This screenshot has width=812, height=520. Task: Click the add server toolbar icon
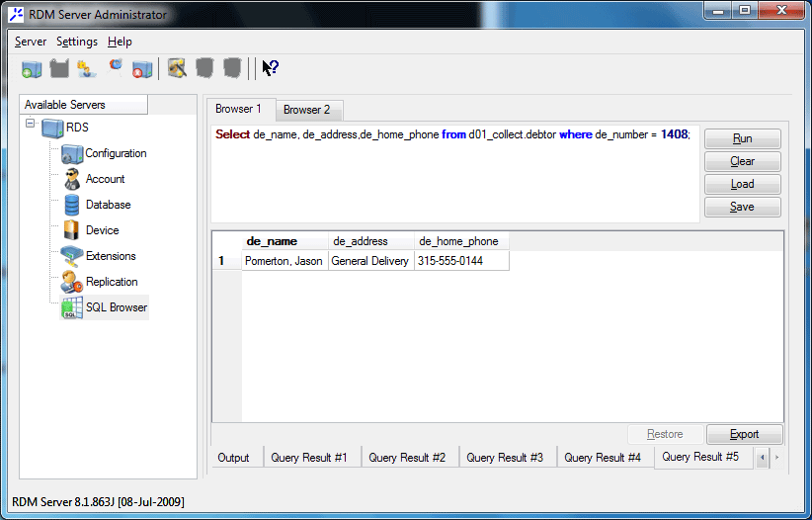[x=32, y=68]
